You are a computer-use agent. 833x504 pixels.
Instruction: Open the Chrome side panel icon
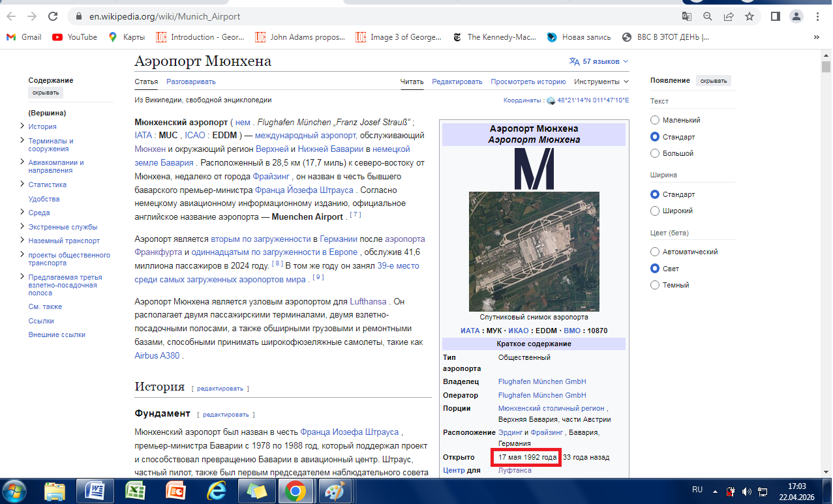pyautogui.click(x=776, y=16)
